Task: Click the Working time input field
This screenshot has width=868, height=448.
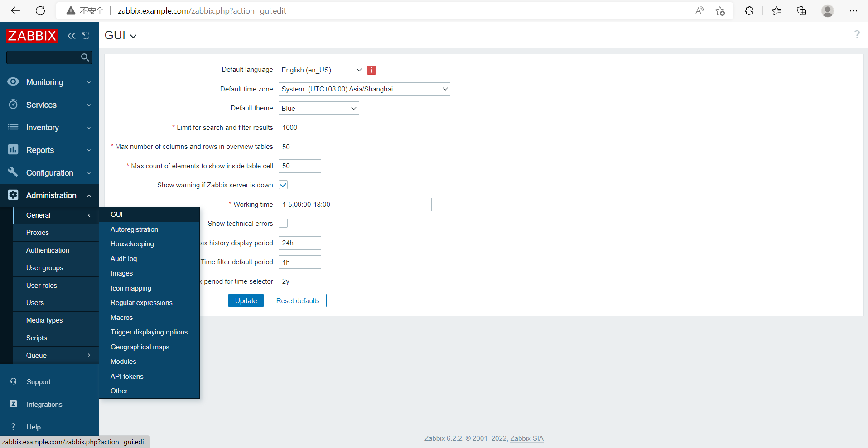Action: coord(355,205)
